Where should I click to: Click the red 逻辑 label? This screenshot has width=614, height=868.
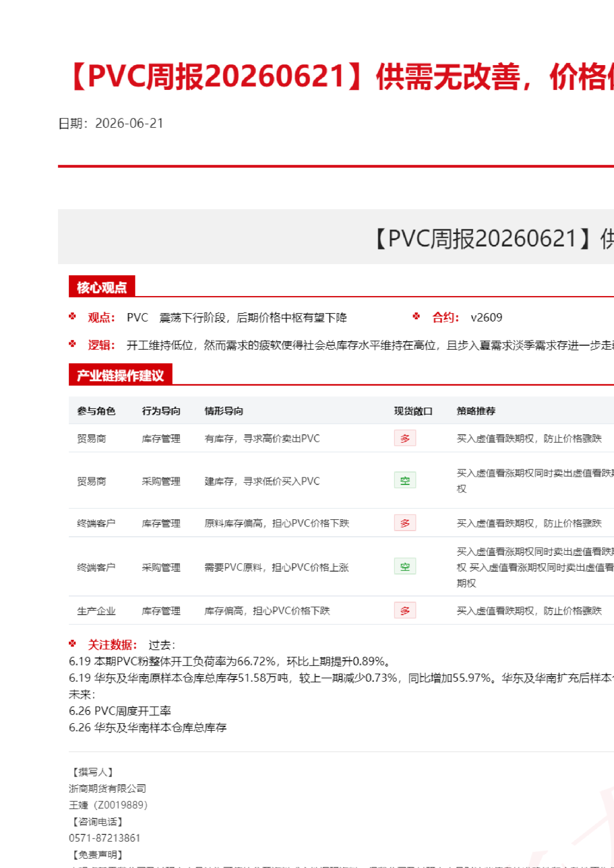click(x=101, y=345)
